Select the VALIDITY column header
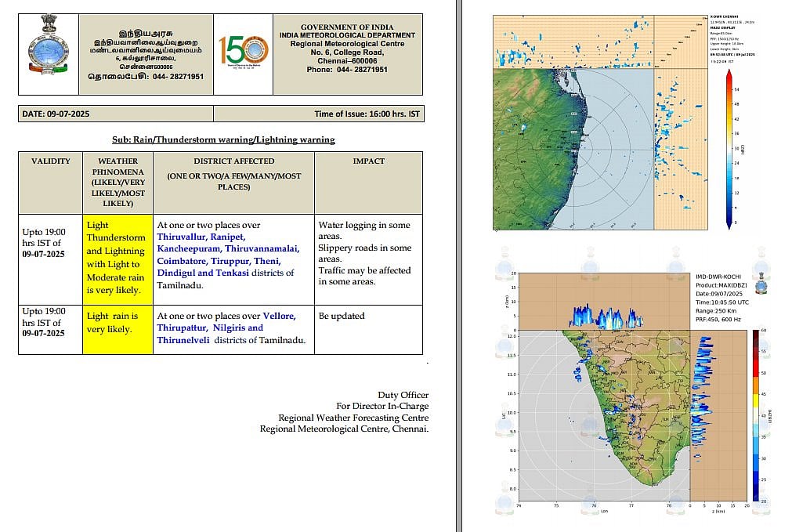Viewport: 792px width, 532px height. tap(50, 161)
